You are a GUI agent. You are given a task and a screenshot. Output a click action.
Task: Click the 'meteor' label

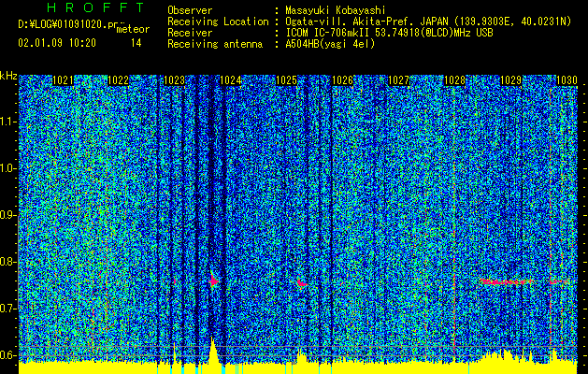tap(133, 29)
